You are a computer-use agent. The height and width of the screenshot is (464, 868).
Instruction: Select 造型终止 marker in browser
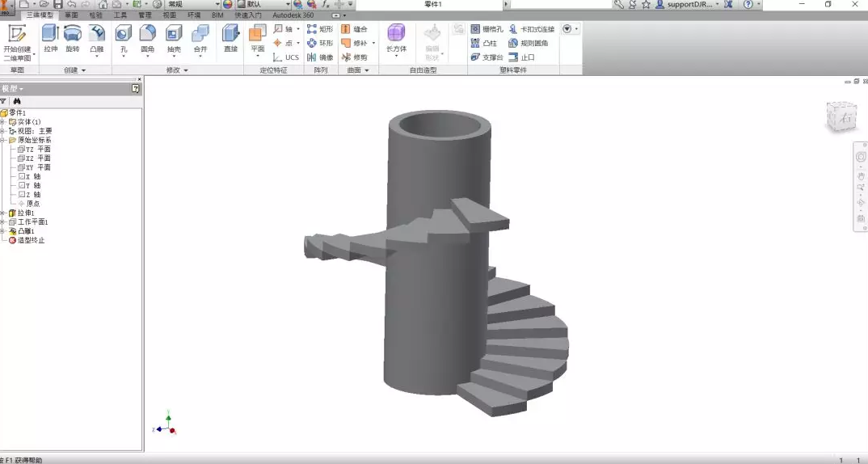pyautogui.click(x=27, y=240)
